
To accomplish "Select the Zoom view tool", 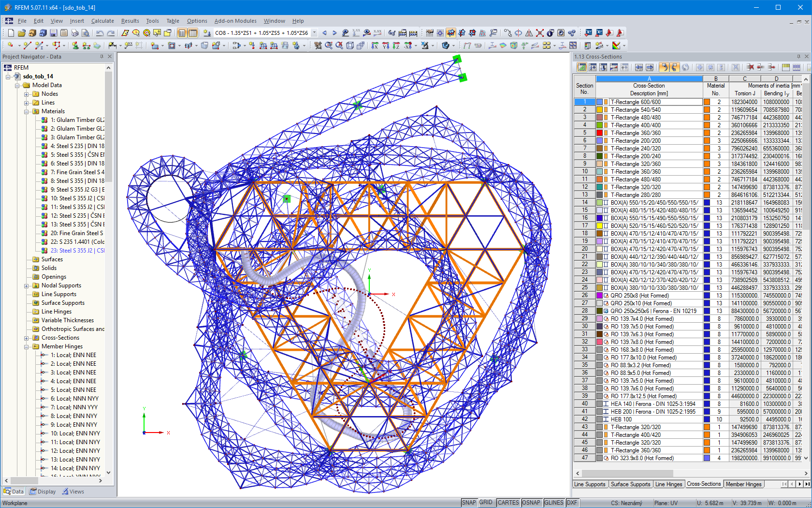I will coord(329,45).
